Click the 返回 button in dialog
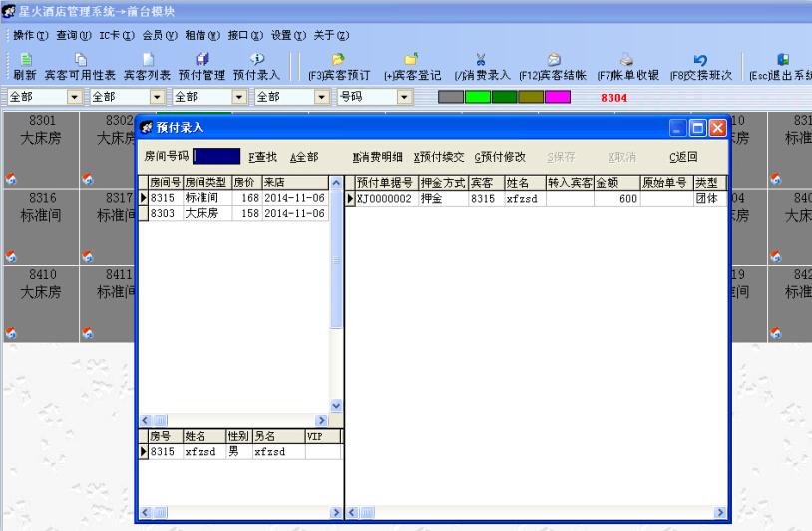 click(x=683, y=157)
